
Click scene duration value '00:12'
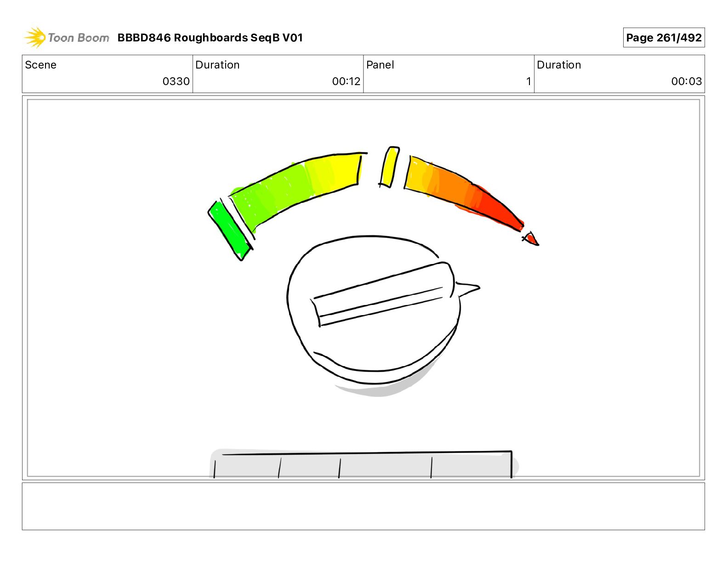point(346,81)
